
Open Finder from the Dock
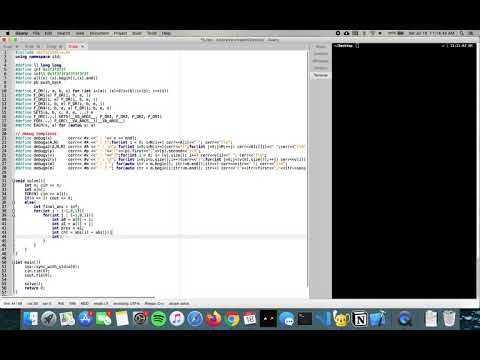pyautogui.click(x=30, y=319)
